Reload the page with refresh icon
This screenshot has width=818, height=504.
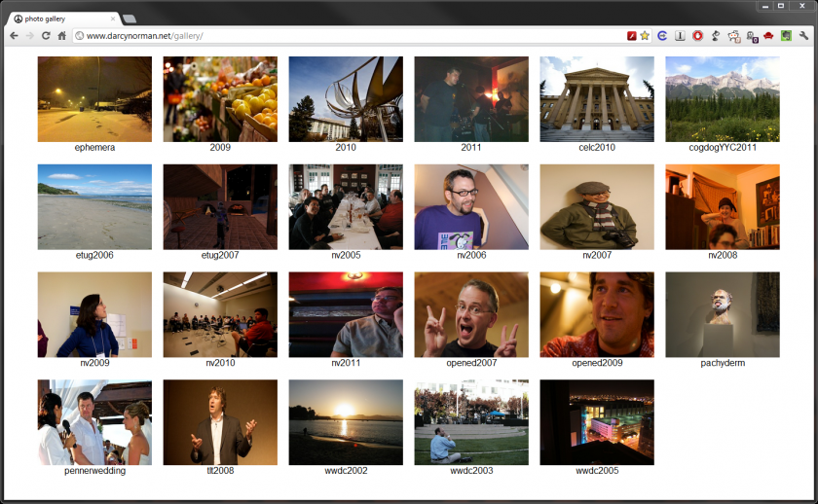pos(46,36)
